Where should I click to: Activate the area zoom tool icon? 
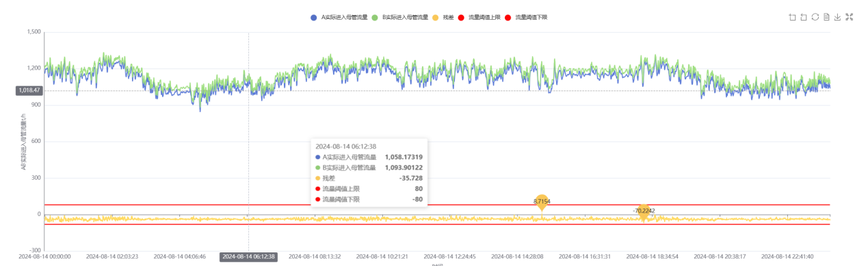[792, 17]
